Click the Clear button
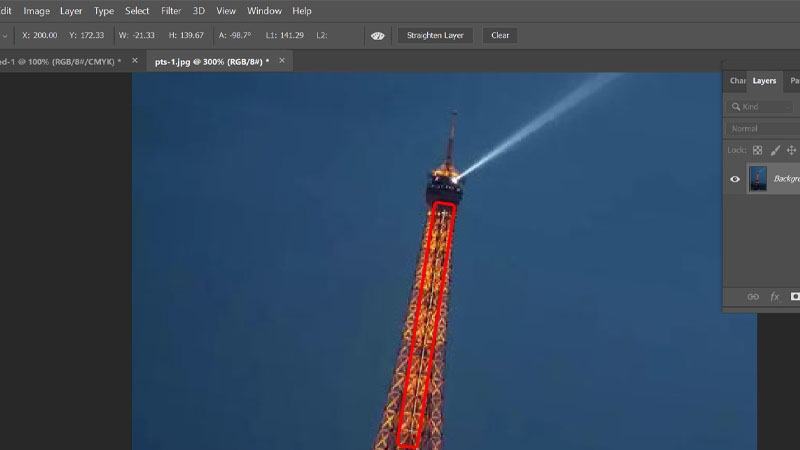 tap(500, 35)
